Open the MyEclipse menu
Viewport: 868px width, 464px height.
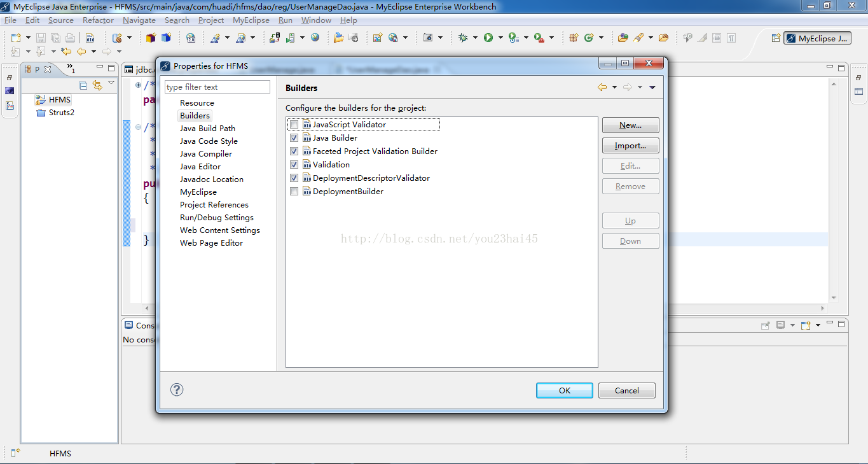click(251, 20)
